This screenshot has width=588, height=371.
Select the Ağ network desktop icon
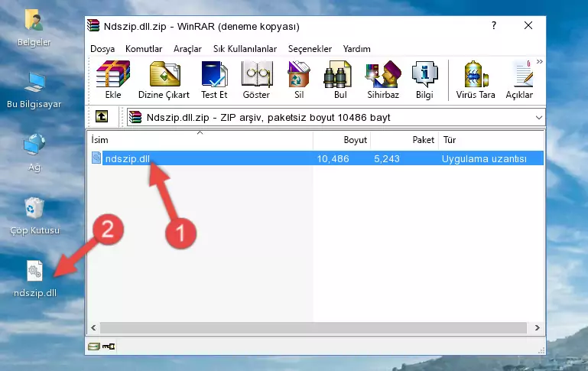pos(34,153)
